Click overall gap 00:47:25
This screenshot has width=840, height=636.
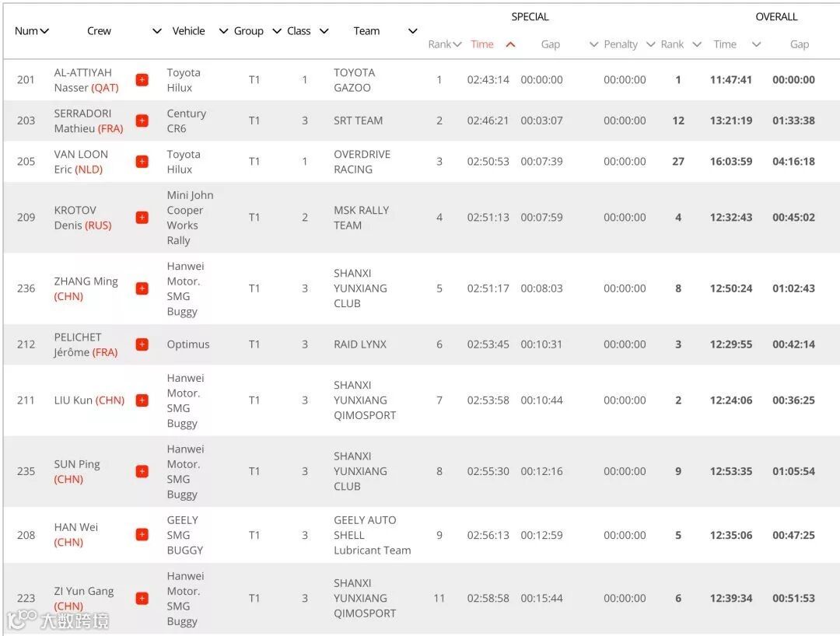tap(793, 535)
